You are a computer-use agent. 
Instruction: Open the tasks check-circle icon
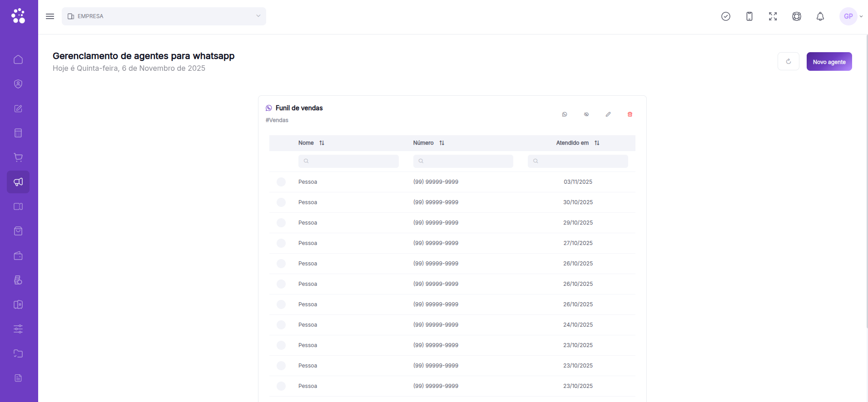click(x=726, y=16)
